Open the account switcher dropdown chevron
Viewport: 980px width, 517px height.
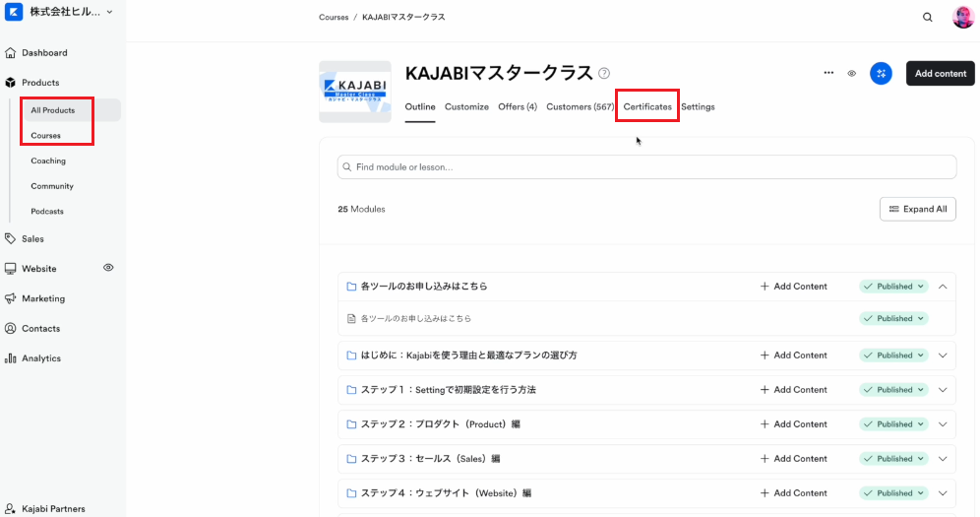110,12
